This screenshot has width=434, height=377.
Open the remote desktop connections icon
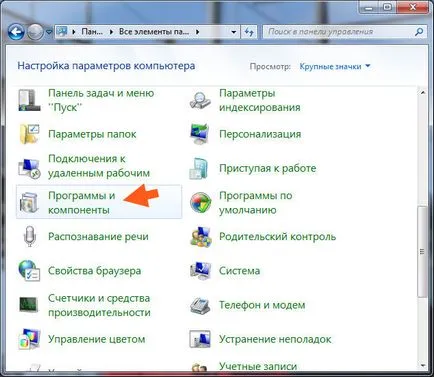pyautogui.click(x=29, y=168)
